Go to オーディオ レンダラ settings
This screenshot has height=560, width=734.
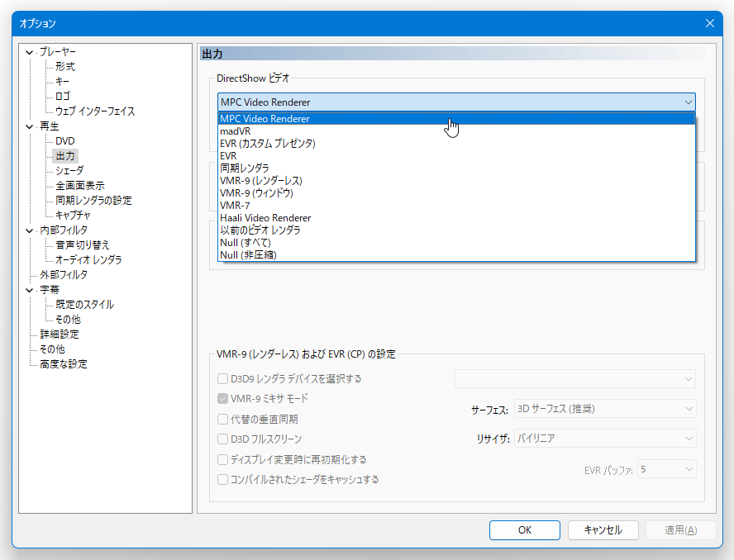[88, 260]
